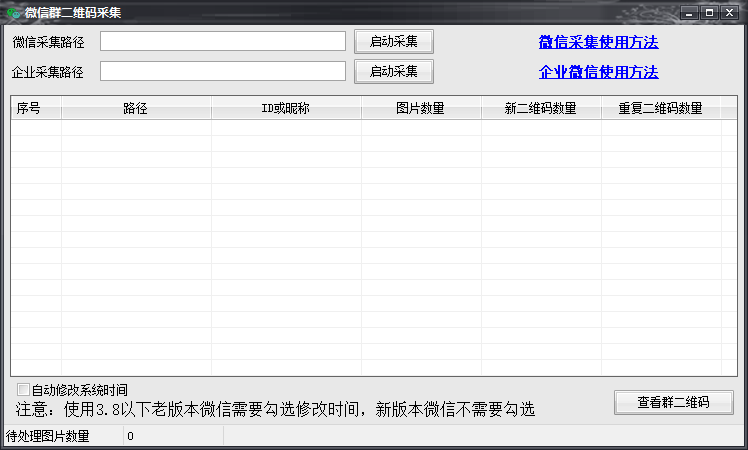Click the 路径 column header

[136, 108]
